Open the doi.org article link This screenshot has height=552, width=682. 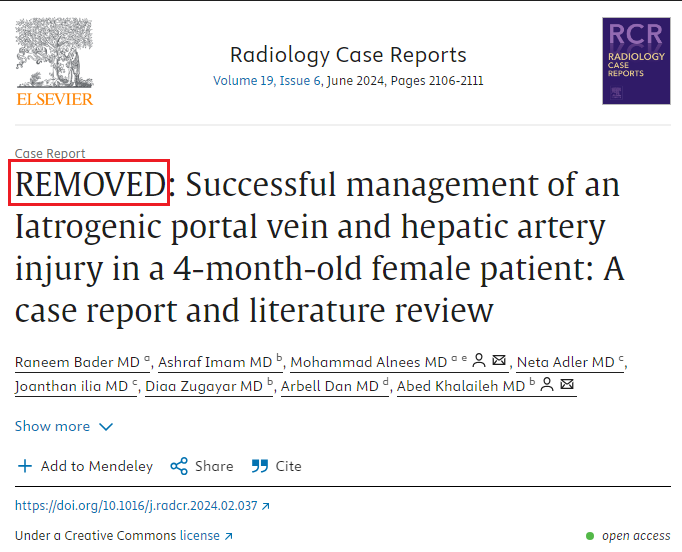136,505
